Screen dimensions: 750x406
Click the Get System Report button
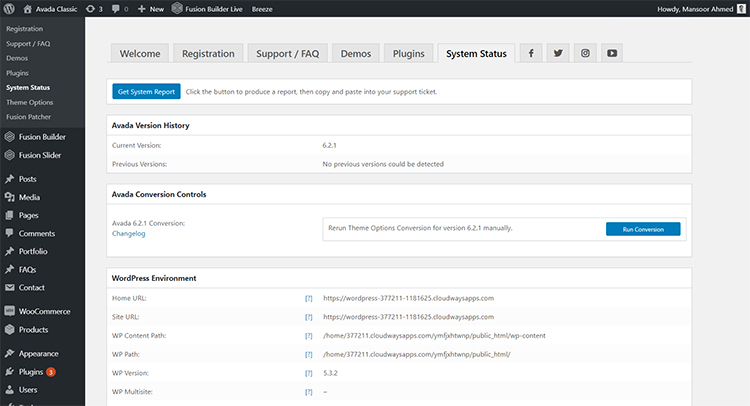146,92
